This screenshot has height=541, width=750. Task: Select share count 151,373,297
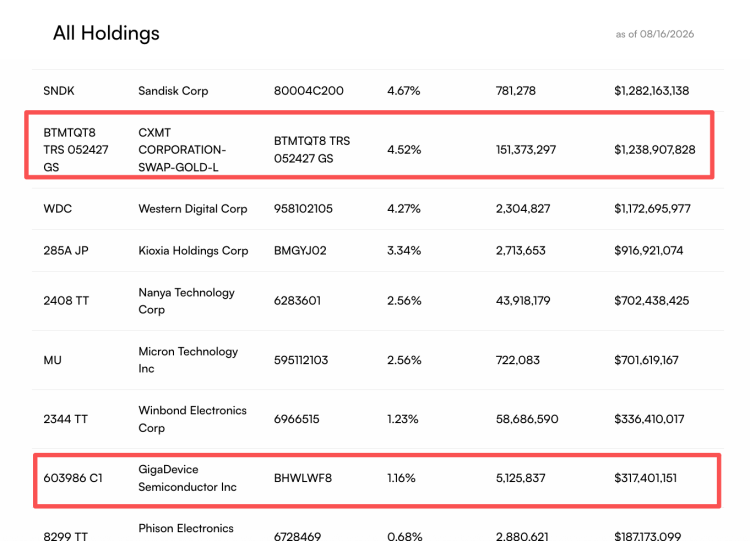tap(526, 150)
